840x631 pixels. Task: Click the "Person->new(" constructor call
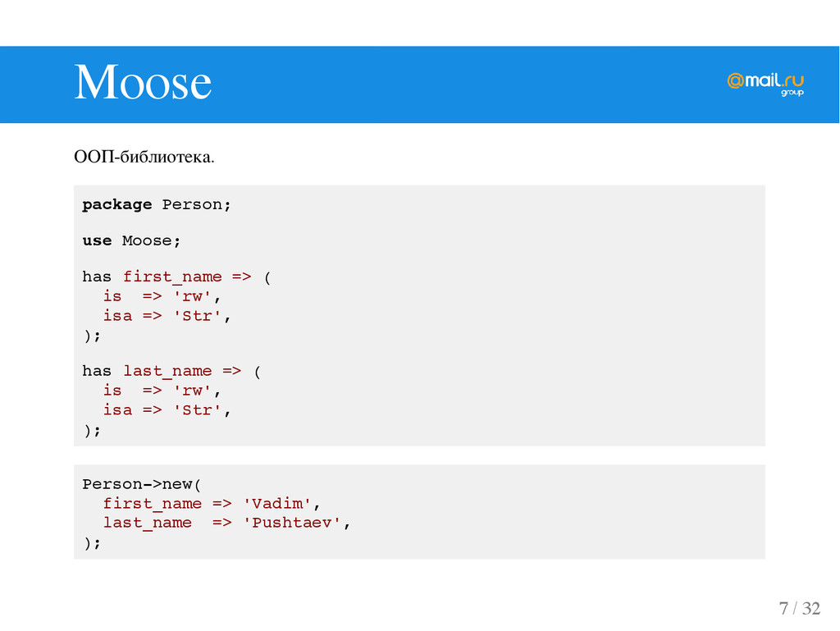pyautogui.click(x=142, y=484)
